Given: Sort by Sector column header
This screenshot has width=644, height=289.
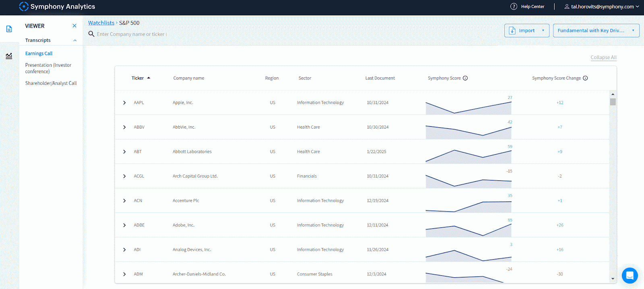Looking at the screenshot, I should (x=305, y=78).
